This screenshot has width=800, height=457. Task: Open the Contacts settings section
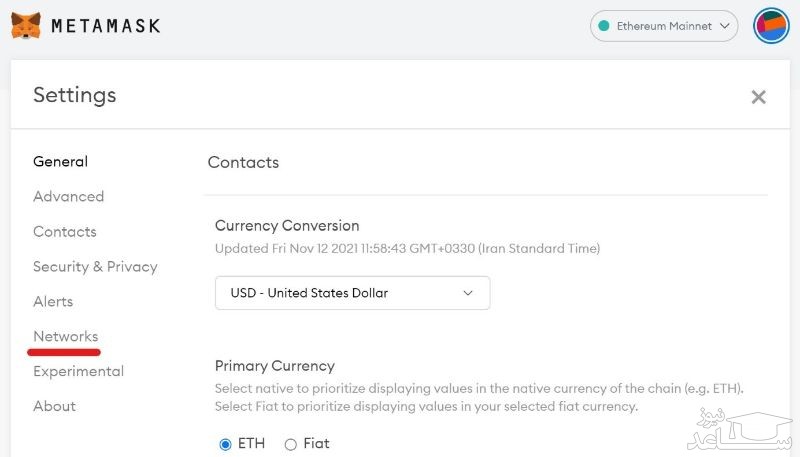tap(65, 232)
